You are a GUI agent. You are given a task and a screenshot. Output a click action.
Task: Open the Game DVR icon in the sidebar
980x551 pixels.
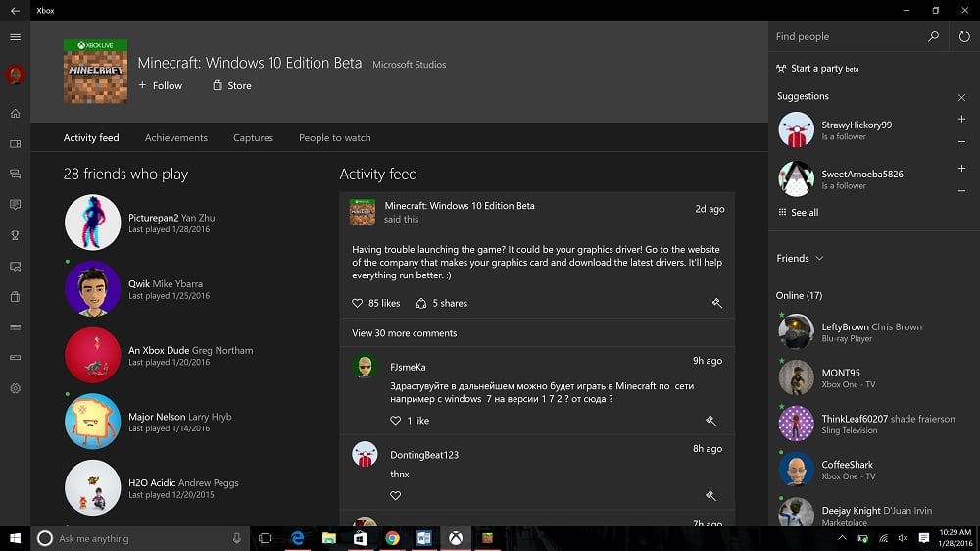tap(15, 267)
